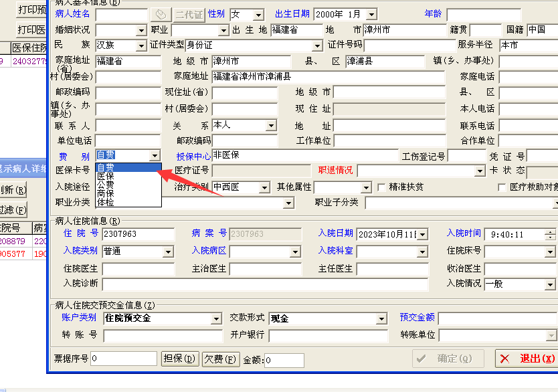Click the 退出(X) button
The image size is (558, 392).
coord(527,359)
